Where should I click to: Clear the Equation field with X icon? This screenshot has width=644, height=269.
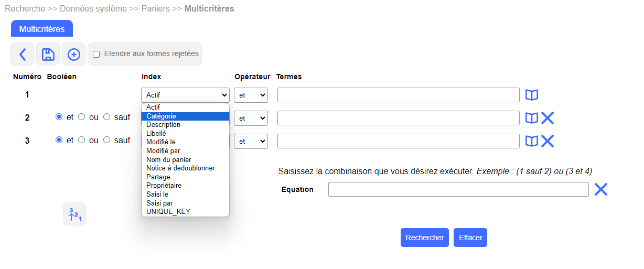click(x=600, y=189)
